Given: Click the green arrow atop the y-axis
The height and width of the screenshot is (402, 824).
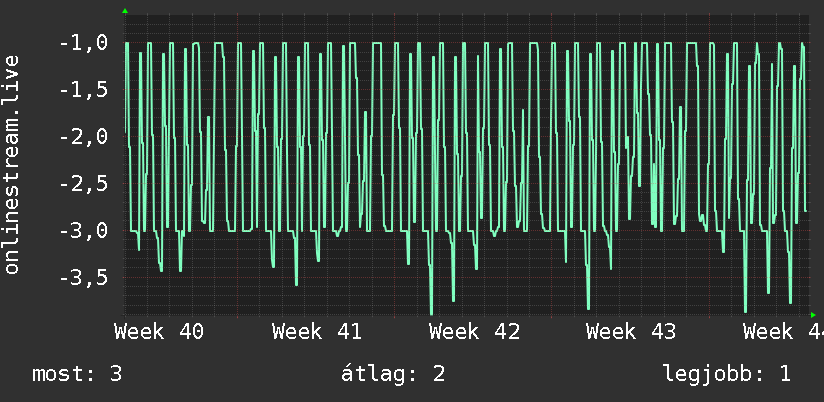Looking at the screenshot, I should [125, 11].
